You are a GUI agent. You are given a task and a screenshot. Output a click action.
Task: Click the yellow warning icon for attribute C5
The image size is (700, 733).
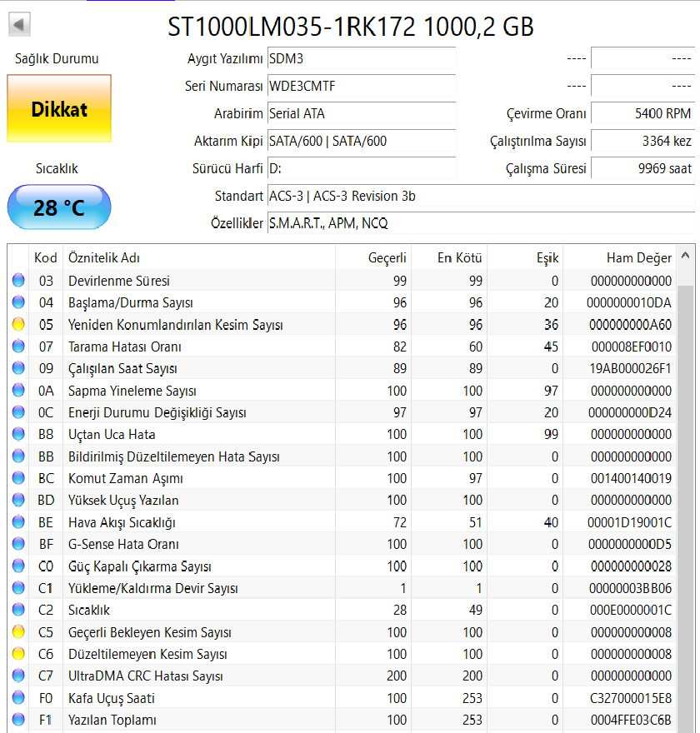[x=18, y=632]
